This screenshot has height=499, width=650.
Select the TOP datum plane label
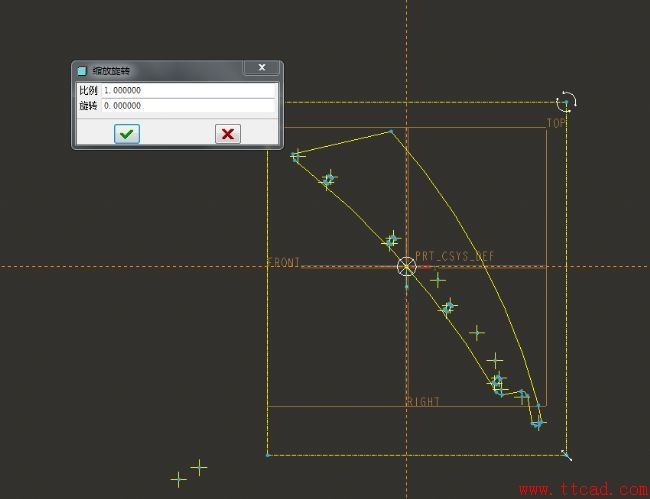pyautogui.click(x=556, y=123)
